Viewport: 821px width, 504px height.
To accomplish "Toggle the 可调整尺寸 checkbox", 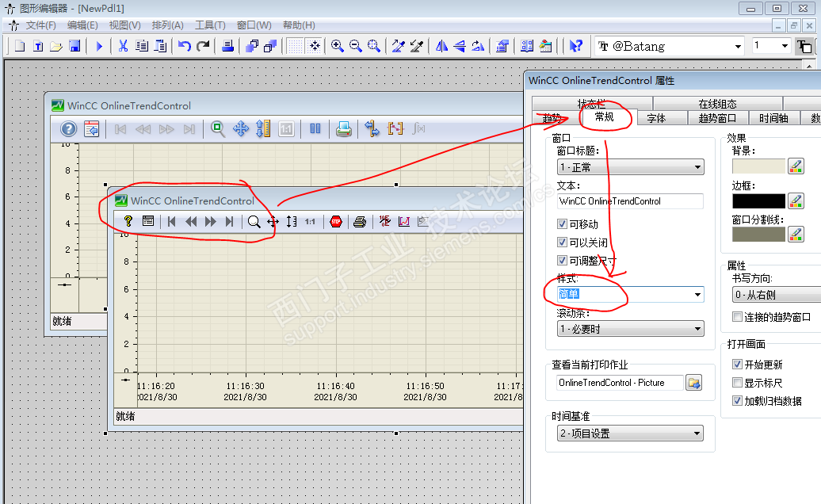I will [562, 260].
